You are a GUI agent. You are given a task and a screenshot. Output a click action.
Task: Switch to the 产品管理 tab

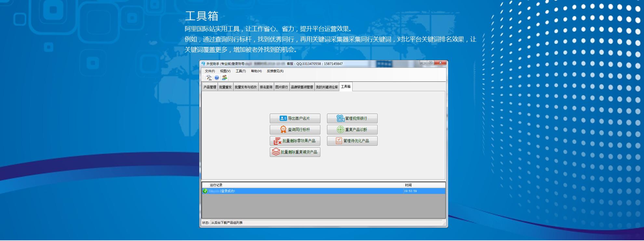(210, 87)
